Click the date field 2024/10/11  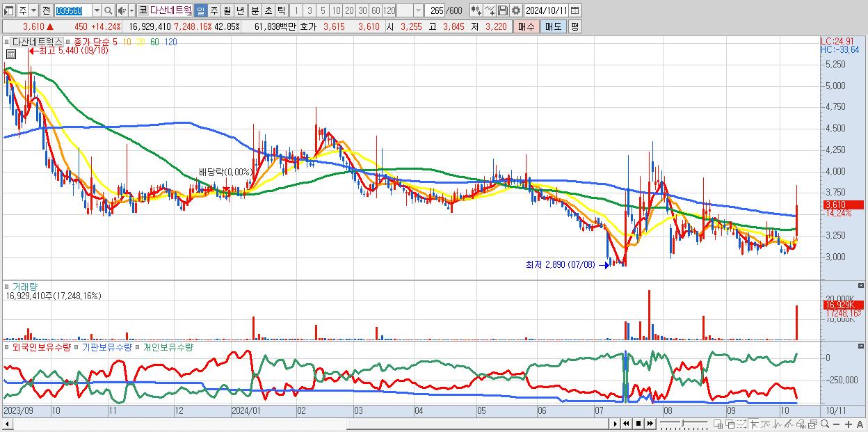coord(546,10)
